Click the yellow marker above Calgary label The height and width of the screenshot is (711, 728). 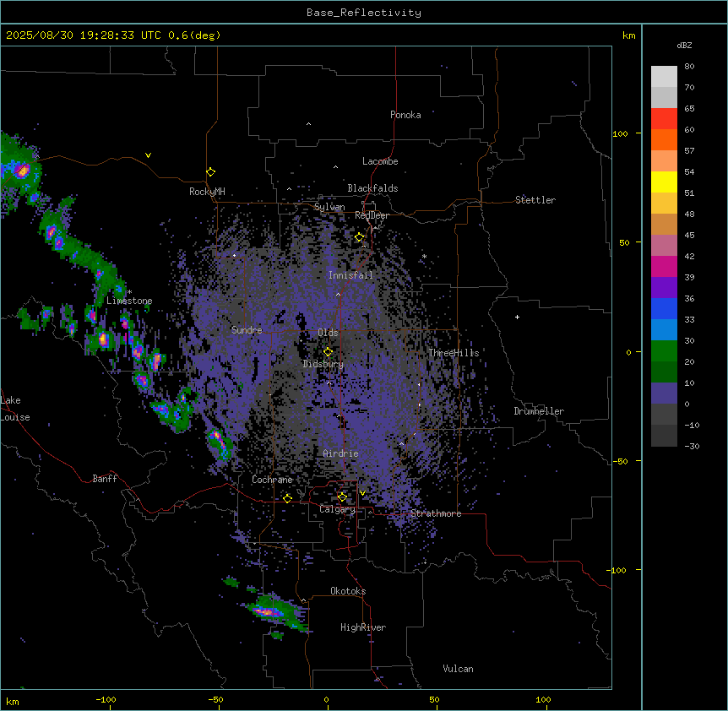(342, 497)
